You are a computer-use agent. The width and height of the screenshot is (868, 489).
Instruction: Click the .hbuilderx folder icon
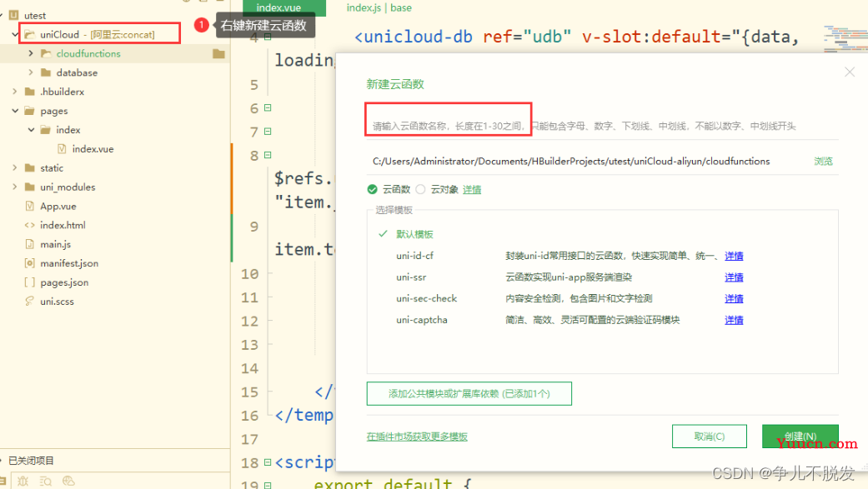[x=30, y=92]
